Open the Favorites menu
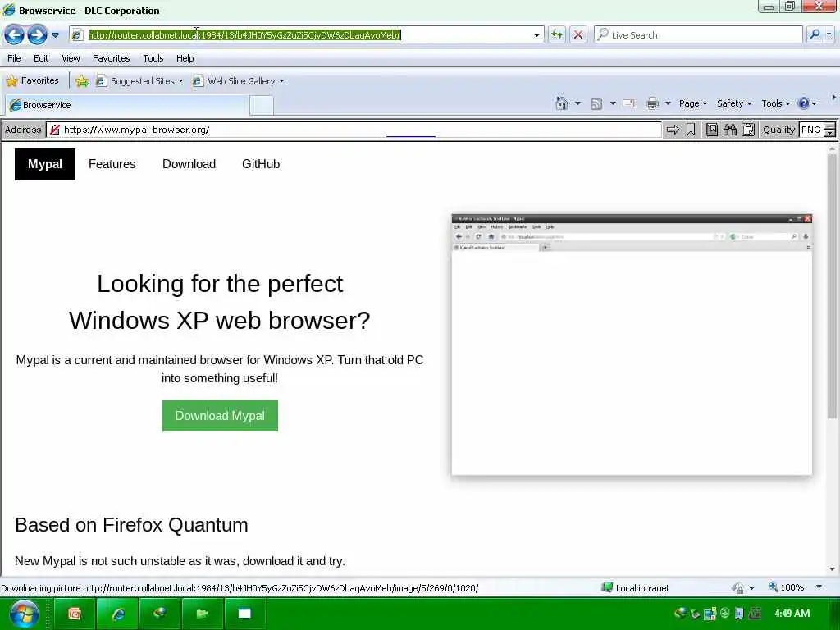The height and width of the screenshot is (630, 840). (x=111, y=58)
